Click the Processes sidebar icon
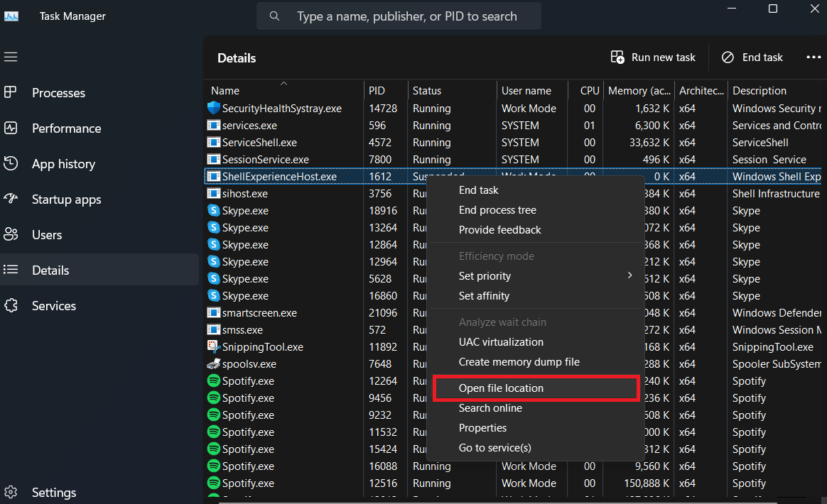827x504 pixels. tap(11, 92)
